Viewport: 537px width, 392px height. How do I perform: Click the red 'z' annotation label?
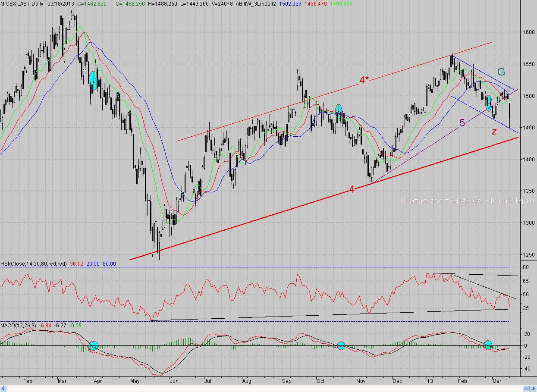click(494, 131)
